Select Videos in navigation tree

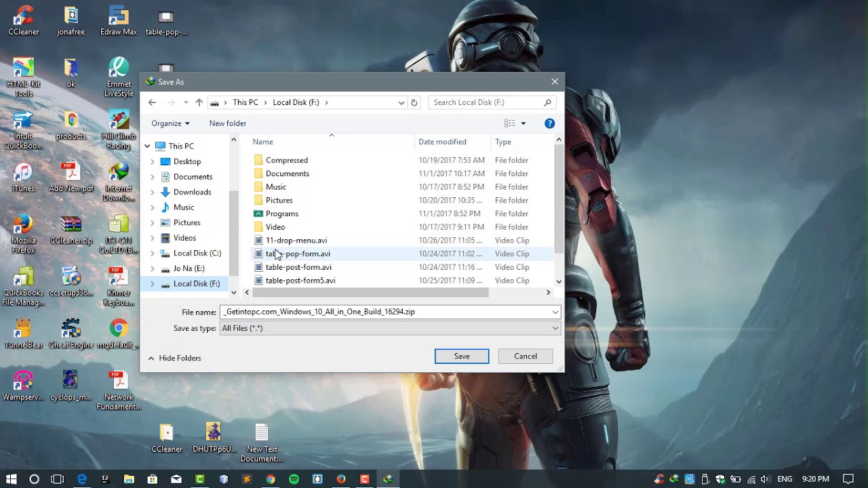tap(184, 238)
